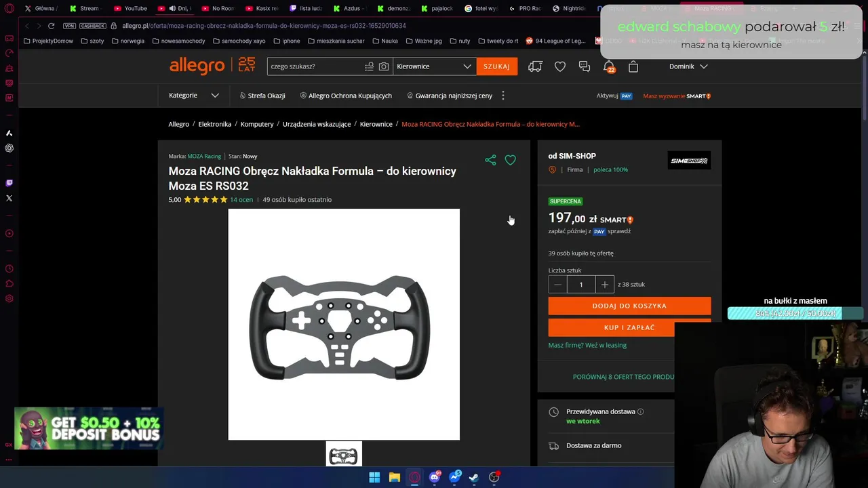Viewport: 868px width, 488px height.
Task: Open Opera GX from taskbar
Action: point(414,477)
